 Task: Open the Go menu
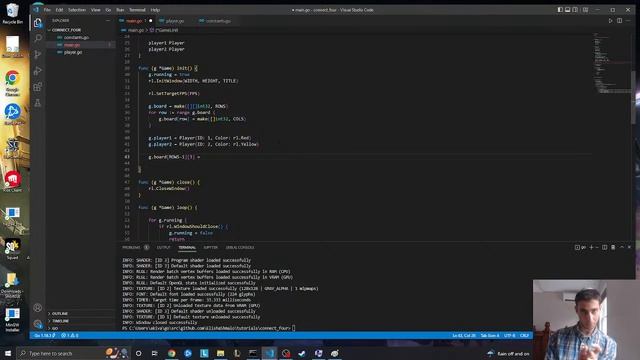[x=108, y=10]
